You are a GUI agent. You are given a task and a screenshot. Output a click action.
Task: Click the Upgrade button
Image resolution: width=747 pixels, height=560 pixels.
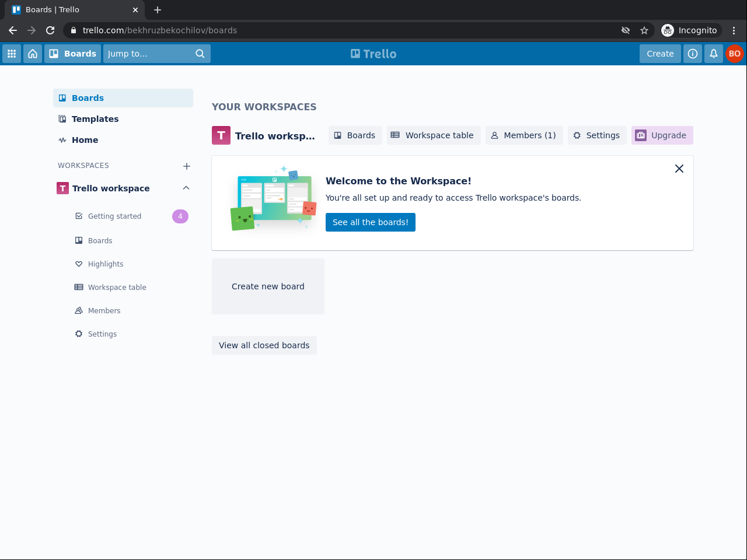point(662,135)
